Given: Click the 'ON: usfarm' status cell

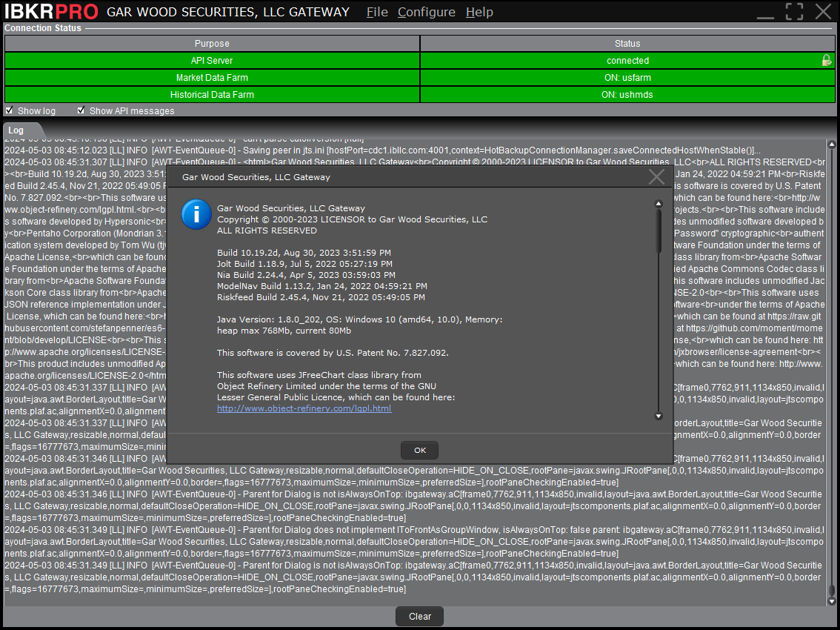Looking at the screenshot, I should (x=627, y=78).
